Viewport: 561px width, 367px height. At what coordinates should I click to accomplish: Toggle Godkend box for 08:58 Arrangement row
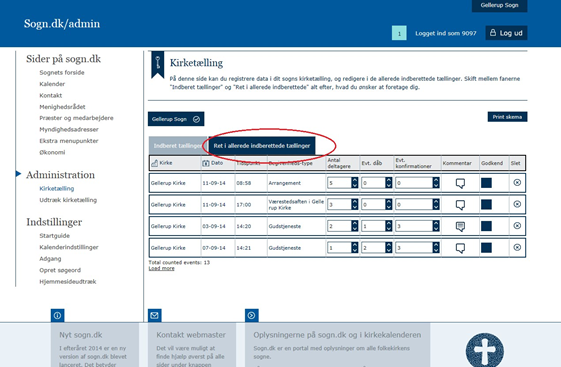point(486,183)
